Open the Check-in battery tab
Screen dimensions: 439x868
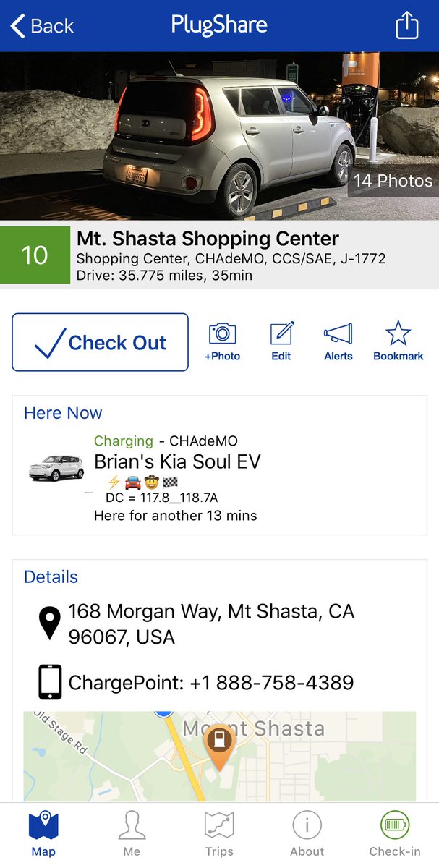click(x=395, y=834)
